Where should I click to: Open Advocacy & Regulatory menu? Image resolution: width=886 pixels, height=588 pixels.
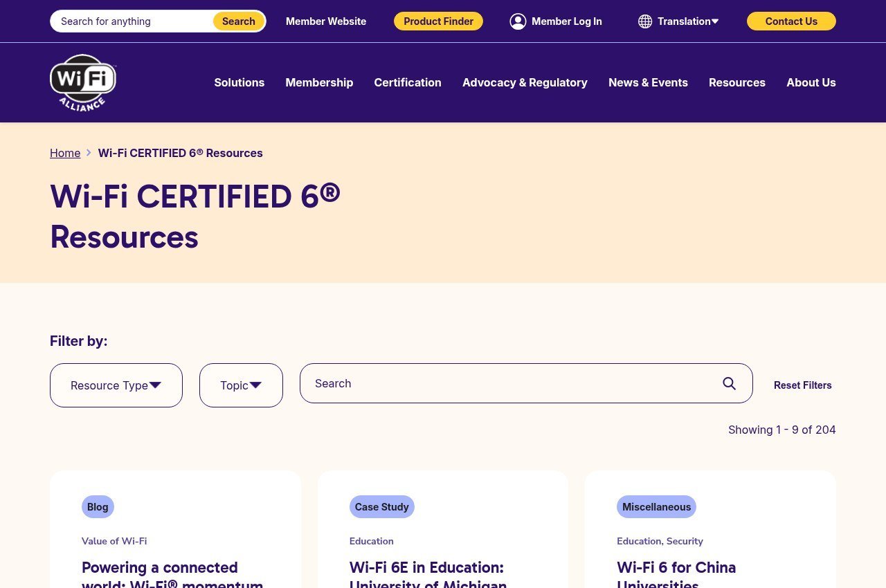tap(525, 82)
